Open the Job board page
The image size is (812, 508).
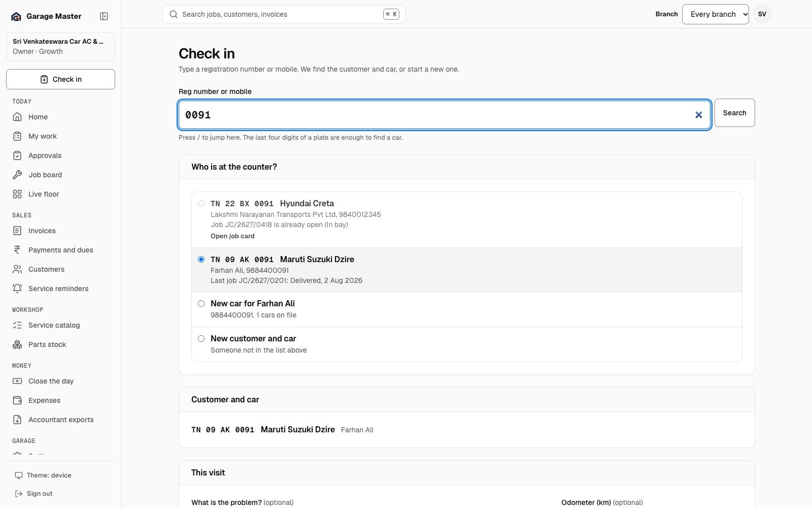pyautogui.click(x=60, y=175)
